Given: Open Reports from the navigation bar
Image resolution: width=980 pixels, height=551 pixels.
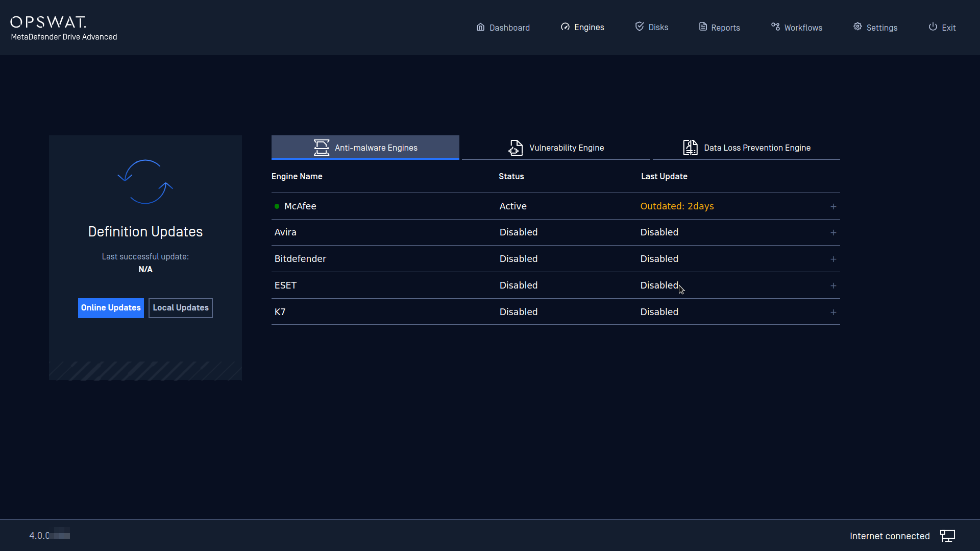Looking at the screenshot, I should [719, 28].
